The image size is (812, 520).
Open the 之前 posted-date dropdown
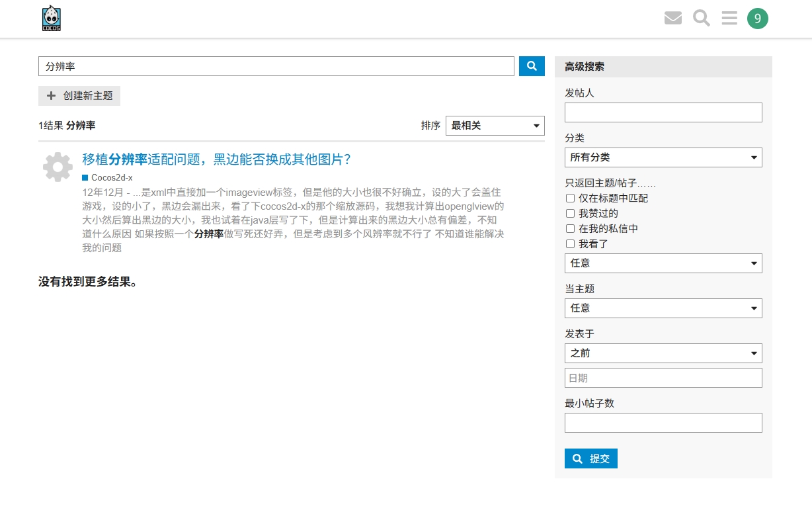point(663,353)
